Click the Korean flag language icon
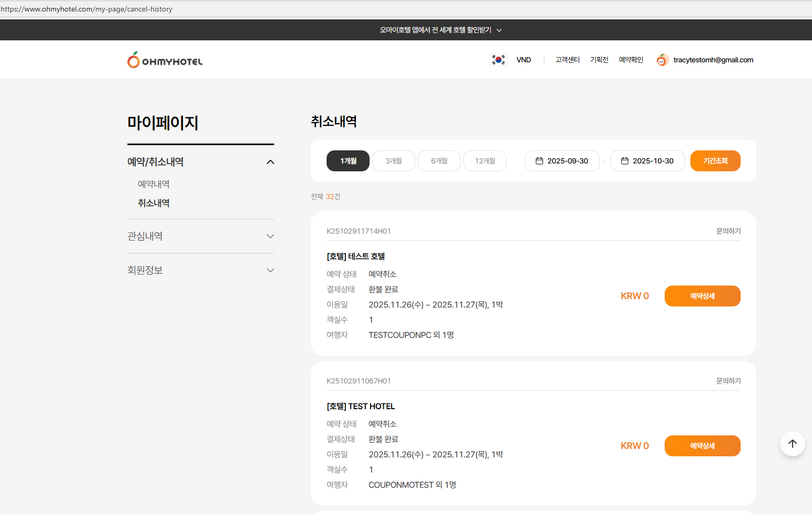The height and width of the screenshot is (515, 812). pyautogui.click(x=498, y=60)
